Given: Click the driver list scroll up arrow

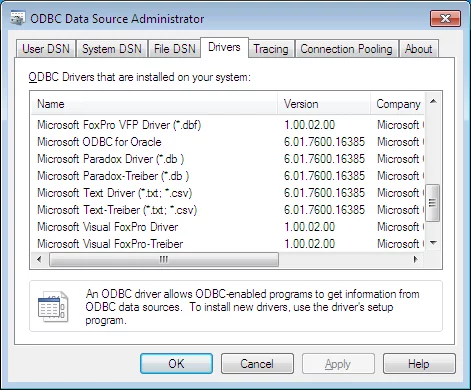Looking at the screenshot, I should point(433,101).
